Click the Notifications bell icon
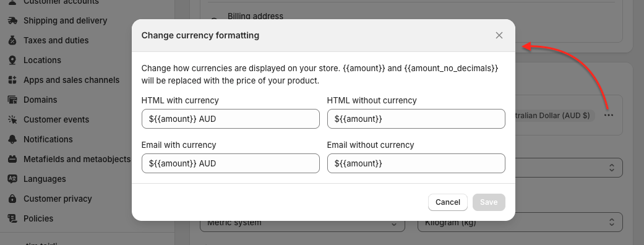The width and height of the screenshot is (644, 245). pos(12,139)
